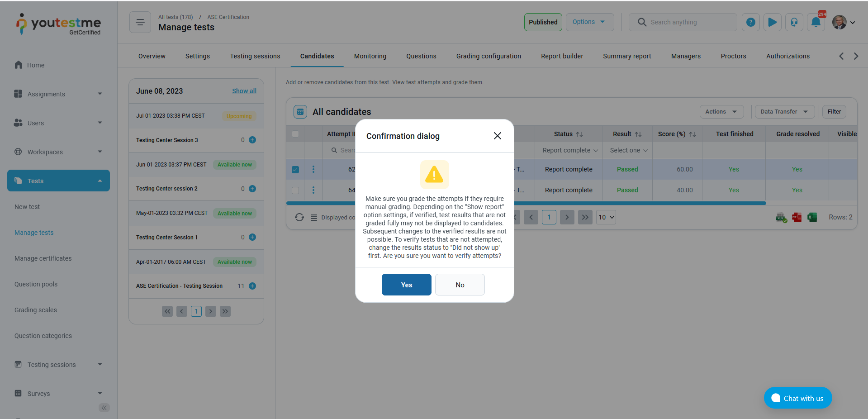Check the select-all header checkbox

click(x=295, y=134)
